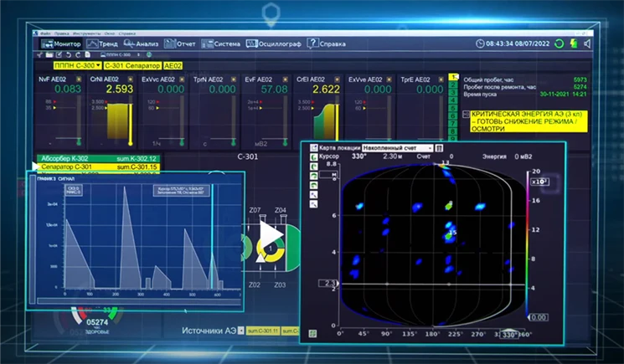Click the x10 scale multiplier box
The height and width of the screenshot is (364, 624).
540,182
